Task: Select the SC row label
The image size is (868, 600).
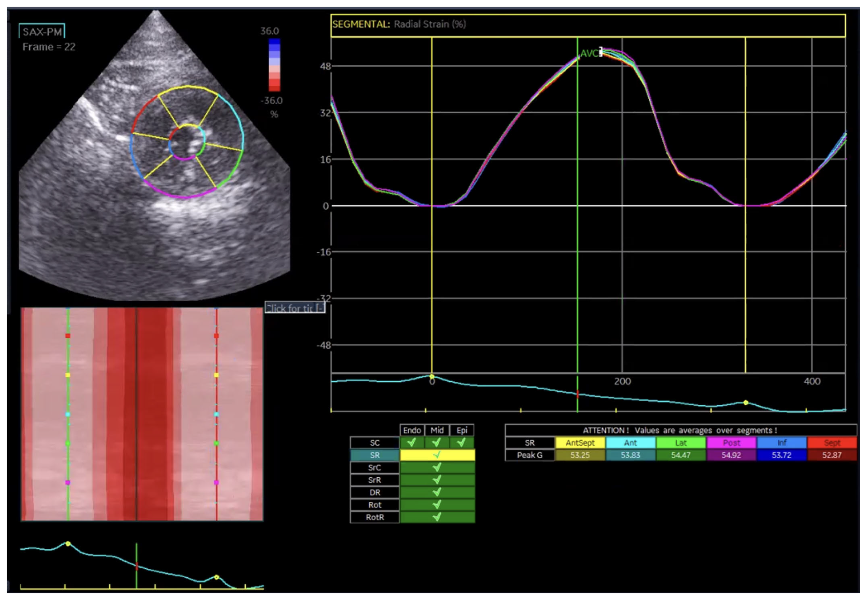Action: point(374,442)
